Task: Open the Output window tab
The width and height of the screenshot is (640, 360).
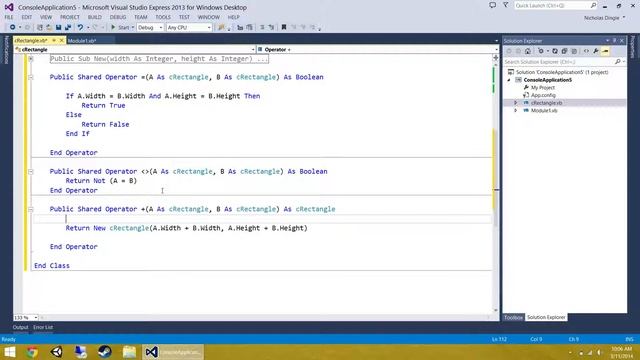Action: (x=20, y=327)
